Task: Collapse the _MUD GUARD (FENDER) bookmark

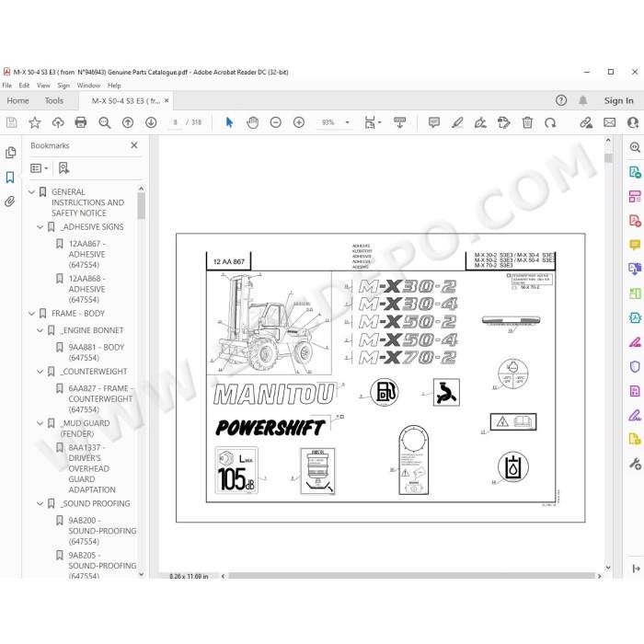Action: 40,423
